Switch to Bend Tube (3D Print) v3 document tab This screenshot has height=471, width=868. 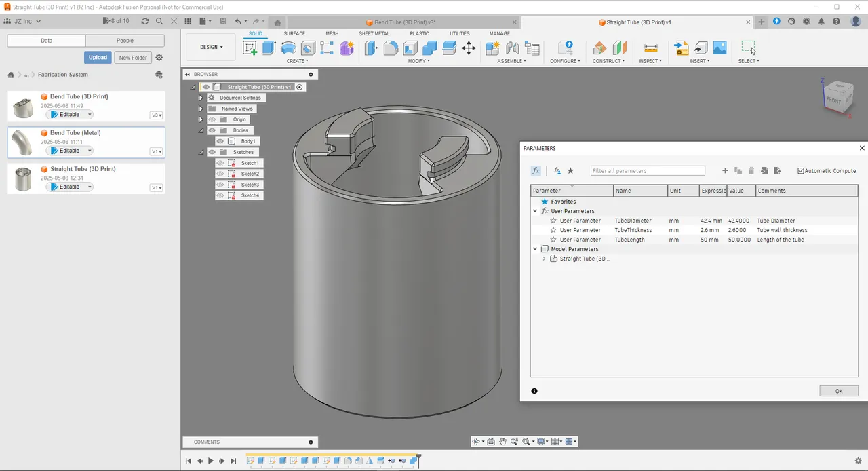(404, 22)
